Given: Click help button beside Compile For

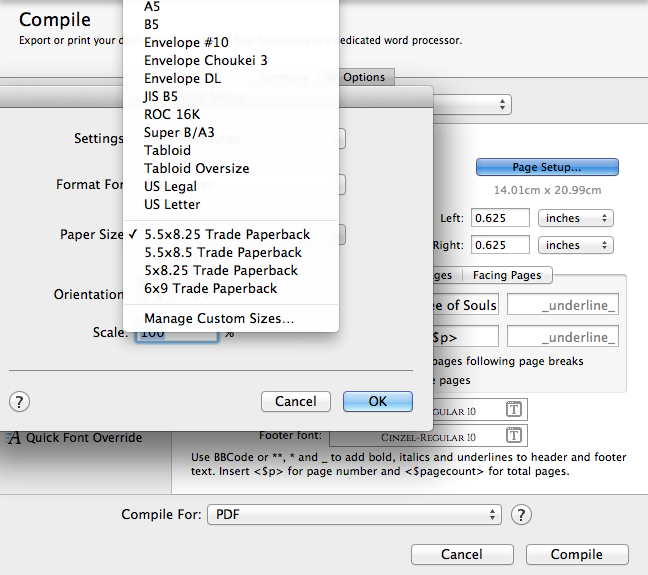Looking at the screenshot, I should (521, 515).
